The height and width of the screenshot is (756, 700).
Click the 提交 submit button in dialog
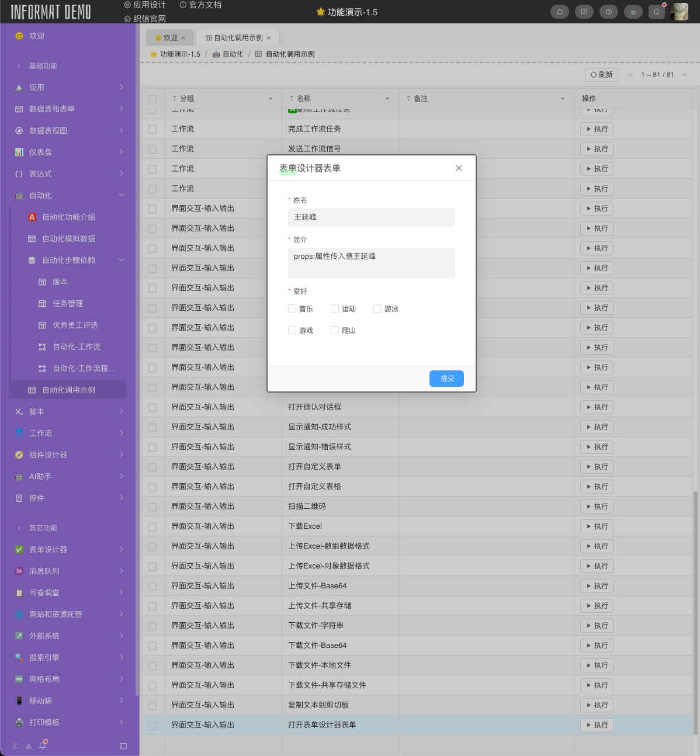coord(446,379)
